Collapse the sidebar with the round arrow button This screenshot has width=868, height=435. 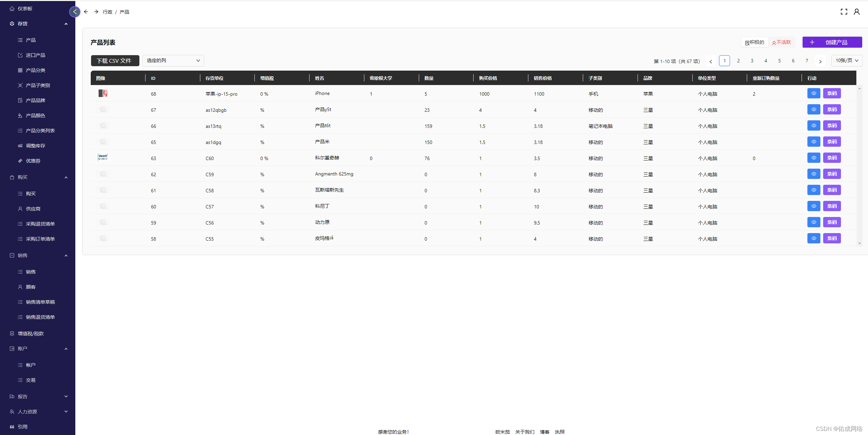tap(75, 12)
